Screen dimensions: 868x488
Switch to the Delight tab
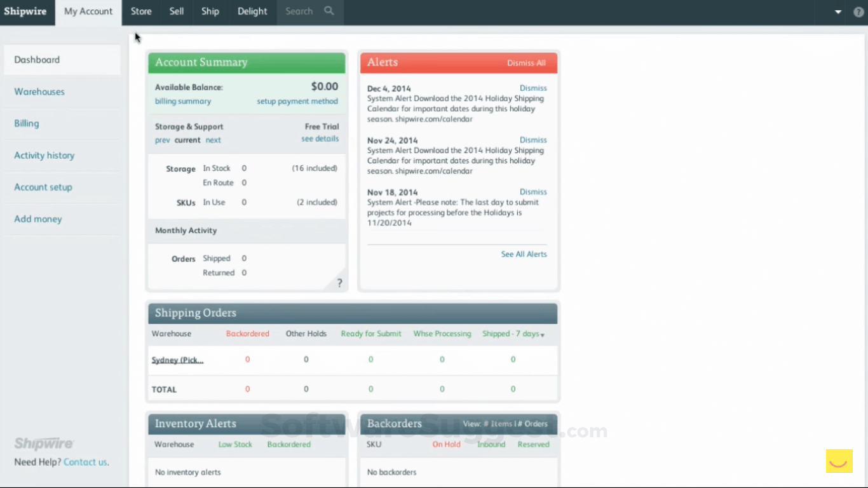tap(252, 11)
